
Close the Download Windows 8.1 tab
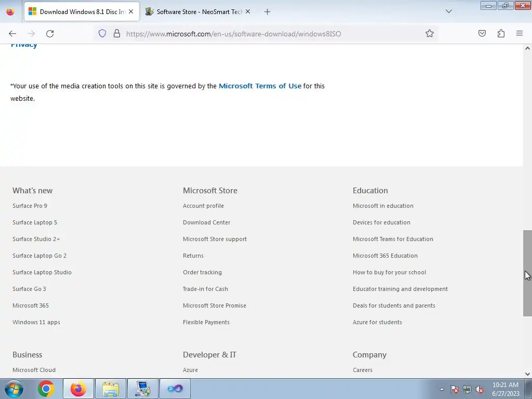tap(131, 11)
